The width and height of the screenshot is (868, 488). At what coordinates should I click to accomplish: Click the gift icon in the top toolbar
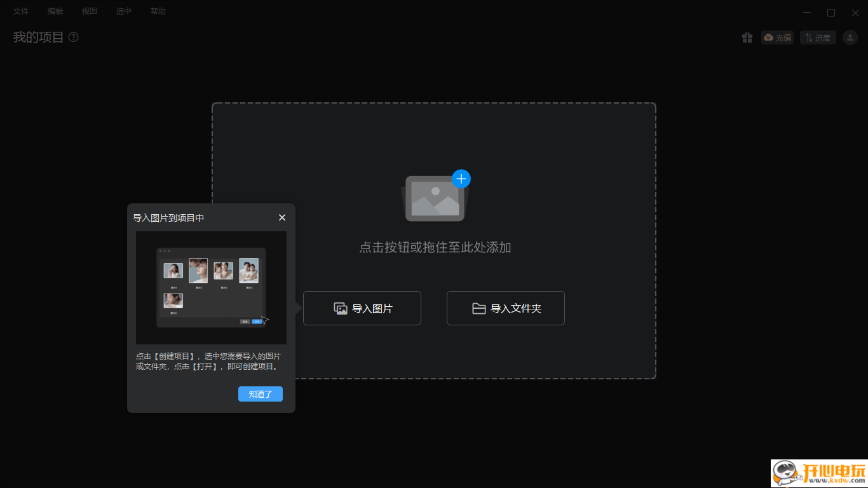point(747,37)
